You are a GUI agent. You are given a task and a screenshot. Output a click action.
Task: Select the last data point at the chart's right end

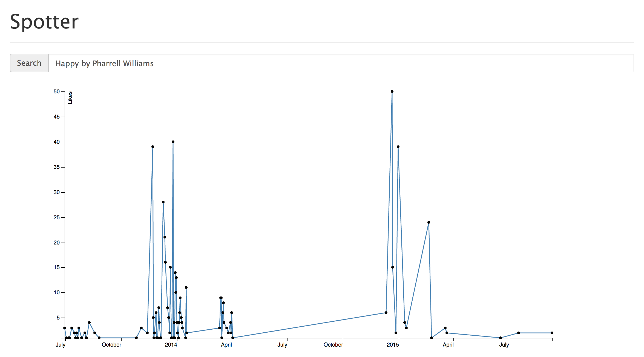click(552, 333)
